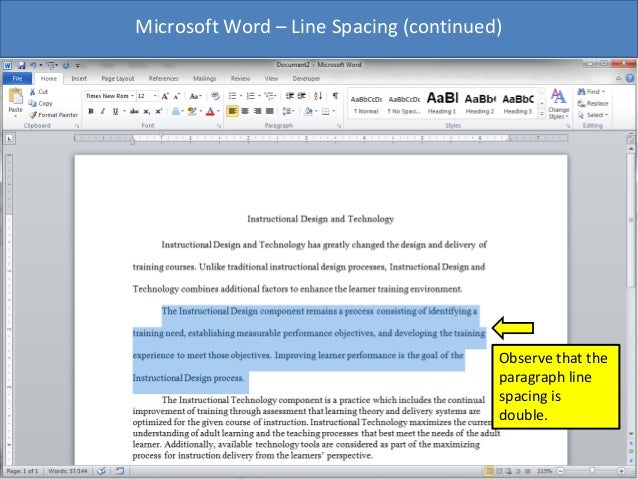The height and width of the screenshot is (479, 638).
Task: Click the Page: 1 of 1 status indicator
Action: [x=22, y=471]
